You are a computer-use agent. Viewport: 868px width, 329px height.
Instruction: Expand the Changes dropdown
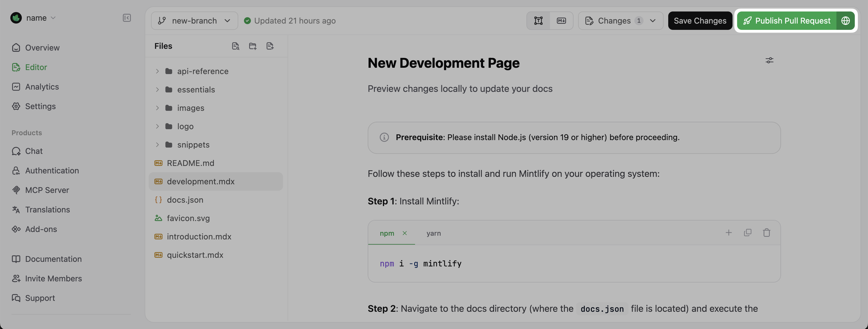pyautogui.click(x=653, y=21)
